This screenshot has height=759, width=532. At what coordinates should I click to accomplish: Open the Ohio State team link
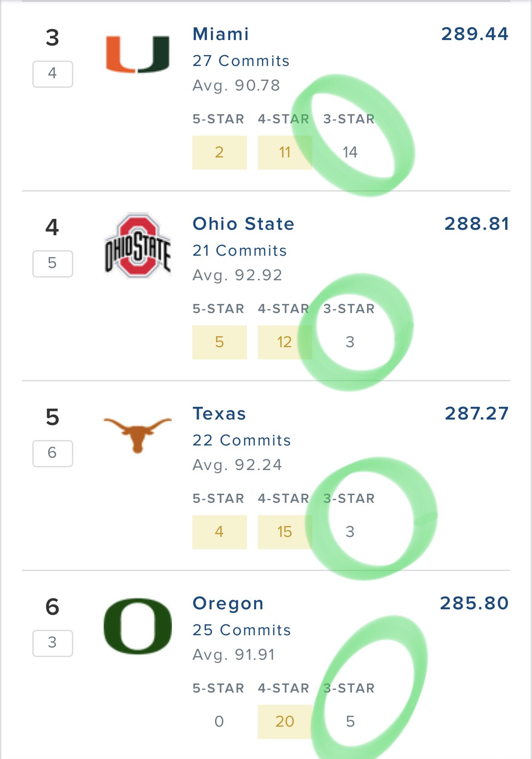point(243,224)
